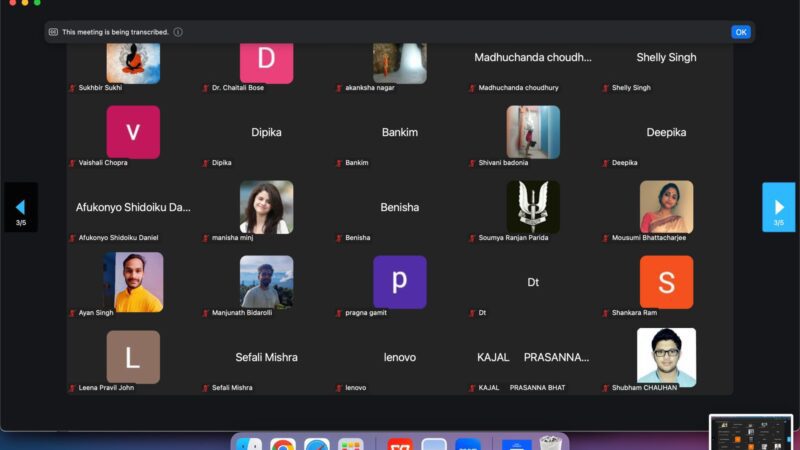Screen dimensions: 800x450
Task: Click Soumya Ranjan Parida's video tile
Action: [533, 207]
